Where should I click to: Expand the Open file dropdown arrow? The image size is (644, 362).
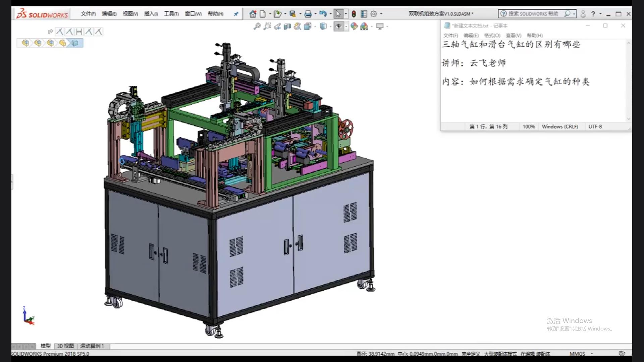pyautogui.click(x=285, y=14)
